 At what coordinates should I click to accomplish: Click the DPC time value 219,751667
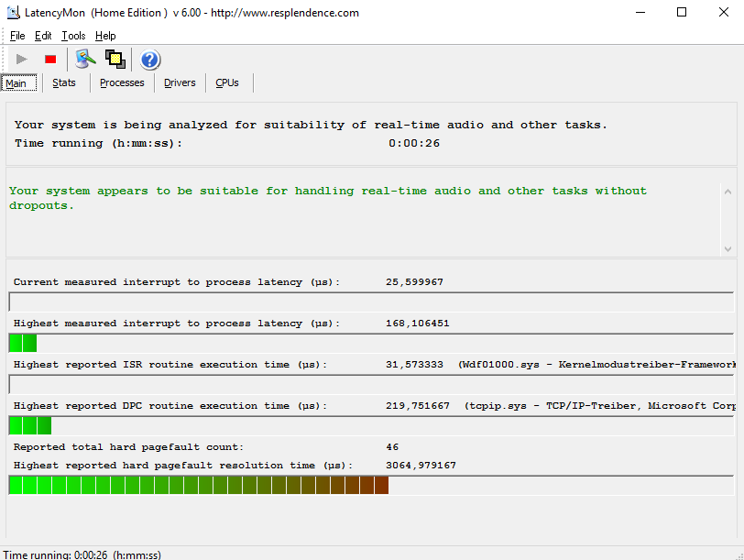[x=418, y=406]
